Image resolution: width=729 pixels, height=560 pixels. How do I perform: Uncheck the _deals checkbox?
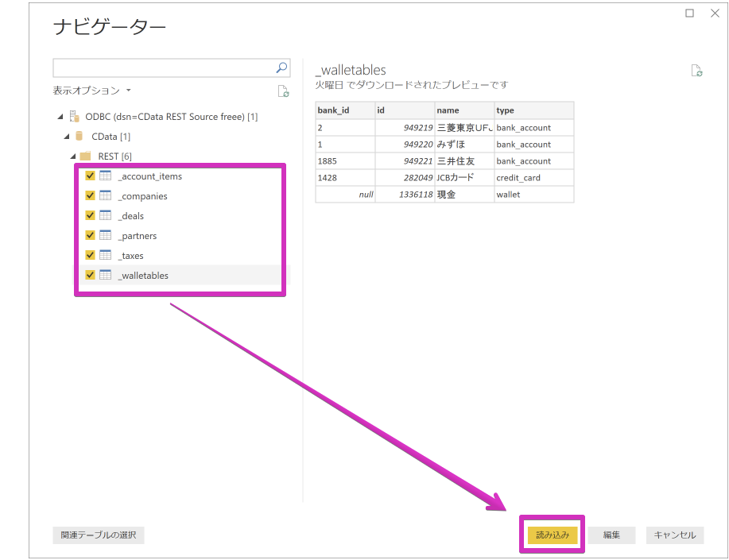pos(90,215)
